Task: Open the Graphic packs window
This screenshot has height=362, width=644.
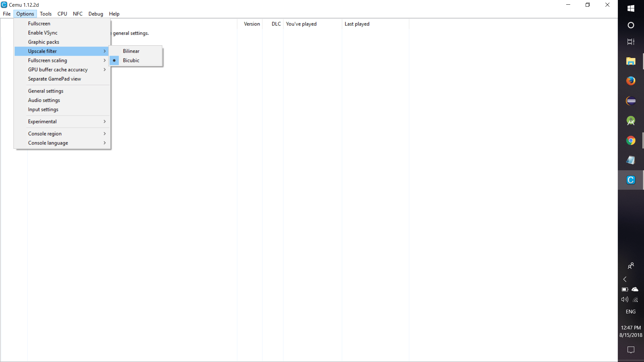Action: coord(44,42)
